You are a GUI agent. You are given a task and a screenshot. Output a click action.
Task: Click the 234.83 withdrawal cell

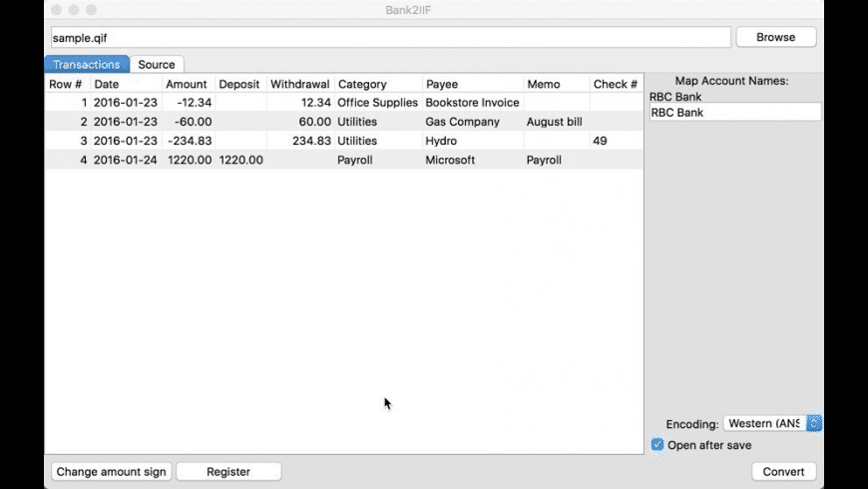pos(300,141)
